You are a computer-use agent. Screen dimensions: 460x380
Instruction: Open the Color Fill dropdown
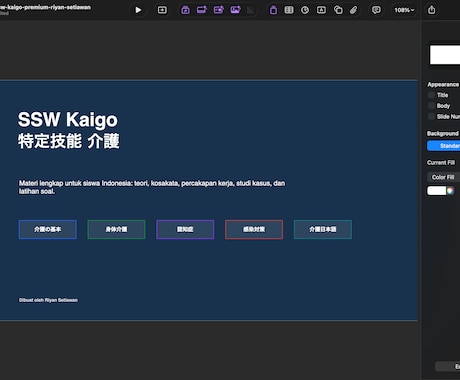point(444,177)
